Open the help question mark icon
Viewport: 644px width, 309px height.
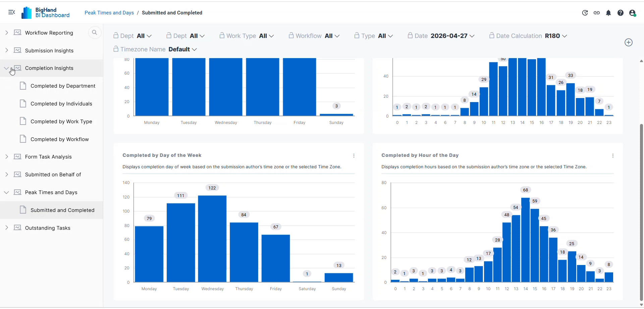[621, 13]
